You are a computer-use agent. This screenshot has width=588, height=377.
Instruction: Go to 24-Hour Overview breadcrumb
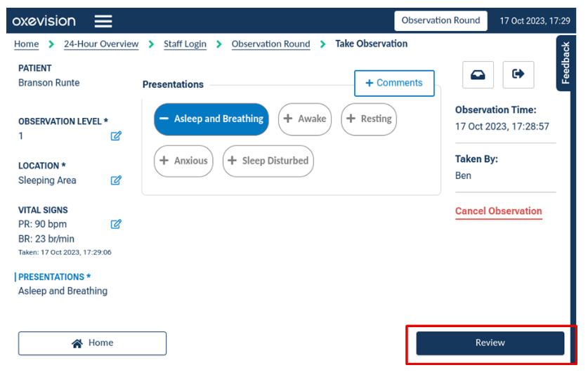click(101, 44)
